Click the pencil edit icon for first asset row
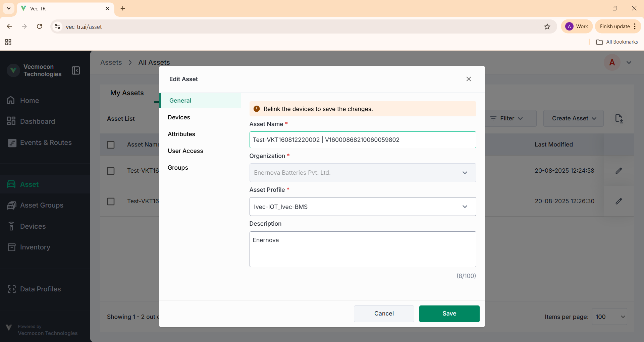Image resolution: width=644 pixels, height=342 pixels. click(x=619, y=171)
